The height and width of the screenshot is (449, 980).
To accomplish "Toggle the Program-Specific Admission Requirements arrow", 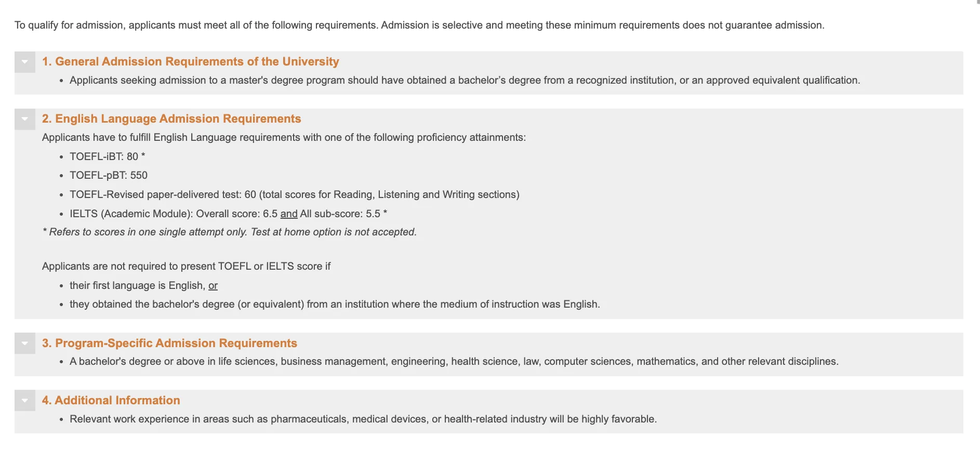I will click(x=24, y=343).
